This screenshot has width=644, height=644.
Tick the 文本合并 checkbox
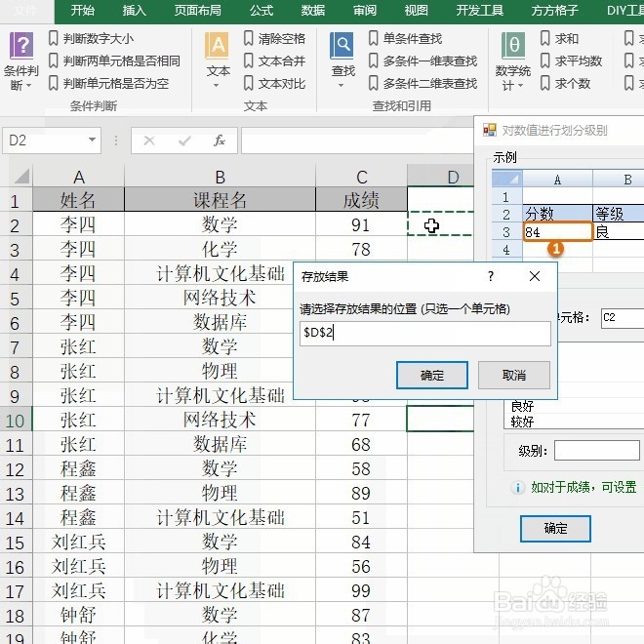click(248, 61)
